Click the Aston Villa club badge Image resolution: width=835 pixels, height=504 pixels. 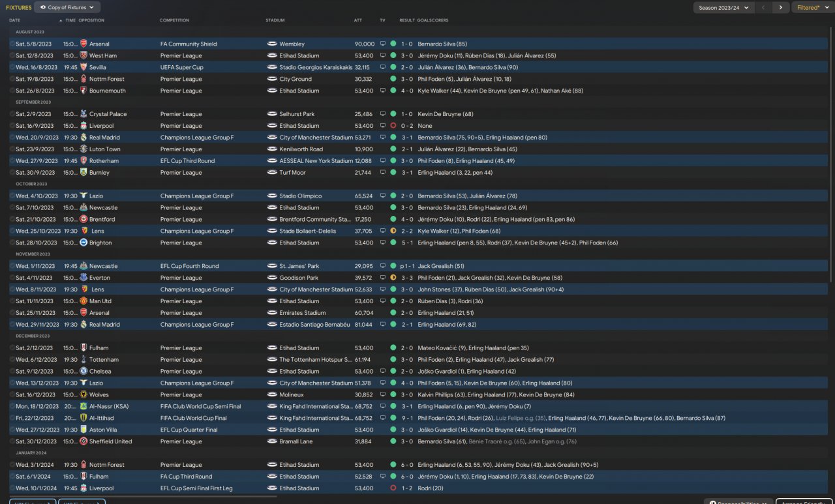pos(83,430)
